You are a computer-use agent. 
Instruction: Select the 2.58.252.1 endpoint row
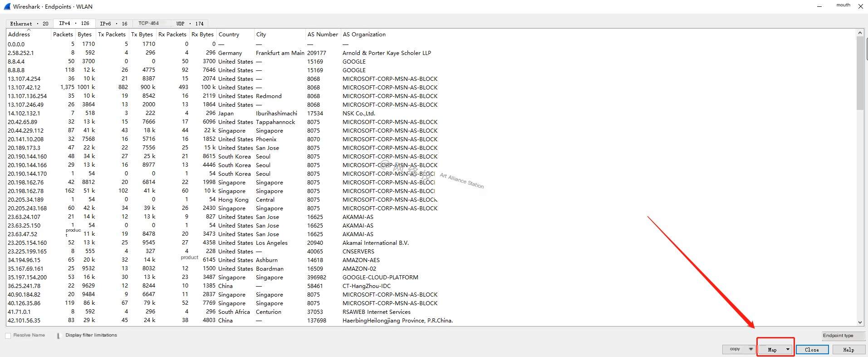pyautogui.click(x=431, y=53)
